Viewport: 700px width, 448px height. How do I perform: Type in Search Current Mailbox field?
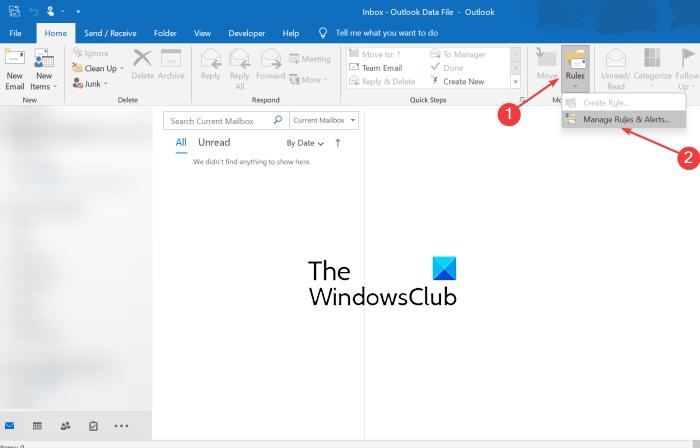pos(225,121)
